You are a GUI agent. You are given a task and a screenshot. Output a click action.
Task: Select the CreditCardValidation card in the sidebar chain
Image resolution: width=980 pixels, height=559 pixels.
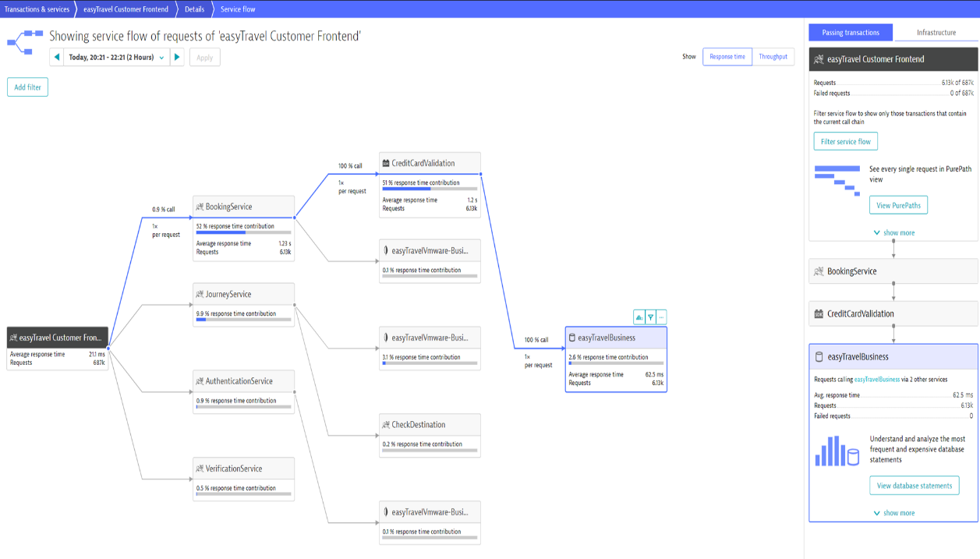[893, 313]
